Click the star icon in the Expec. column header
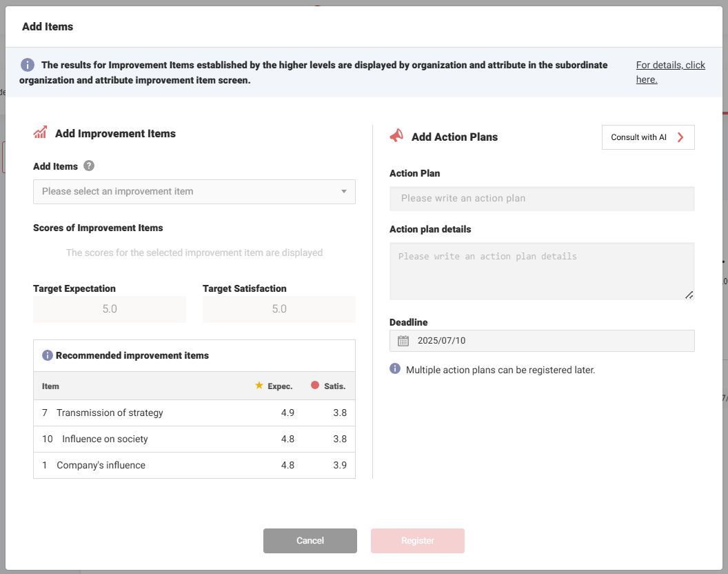 pyautogui.click(x=259, y=386)
